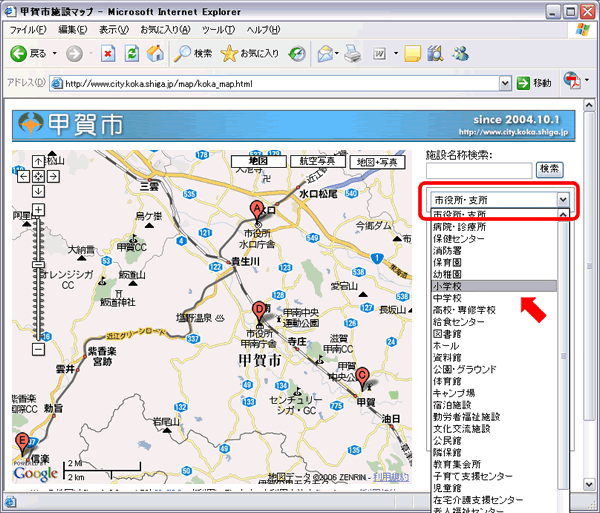
Task: Open the address bar history dropdown
Action: tap(505, 83)
